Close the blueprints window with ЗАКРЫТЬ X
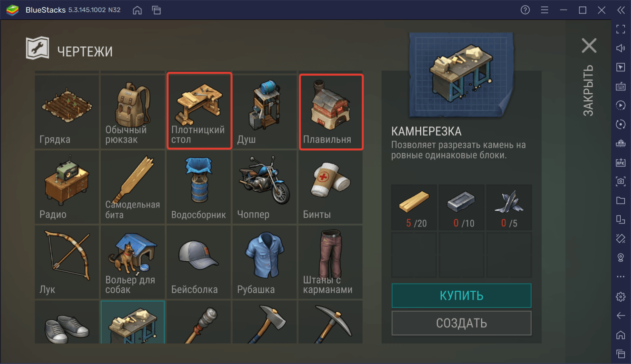Image resolution: width=631 pixels, height=364 pixels. click(x=589, y=46)
